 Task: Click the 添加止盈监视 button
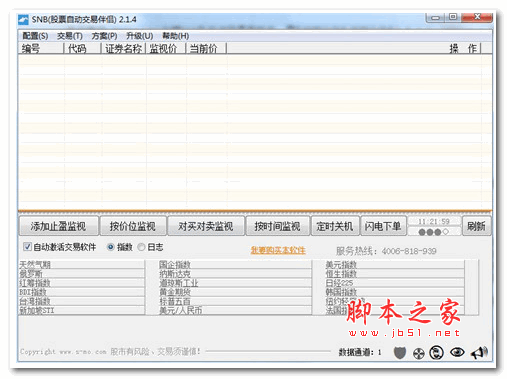pos(59,226)
